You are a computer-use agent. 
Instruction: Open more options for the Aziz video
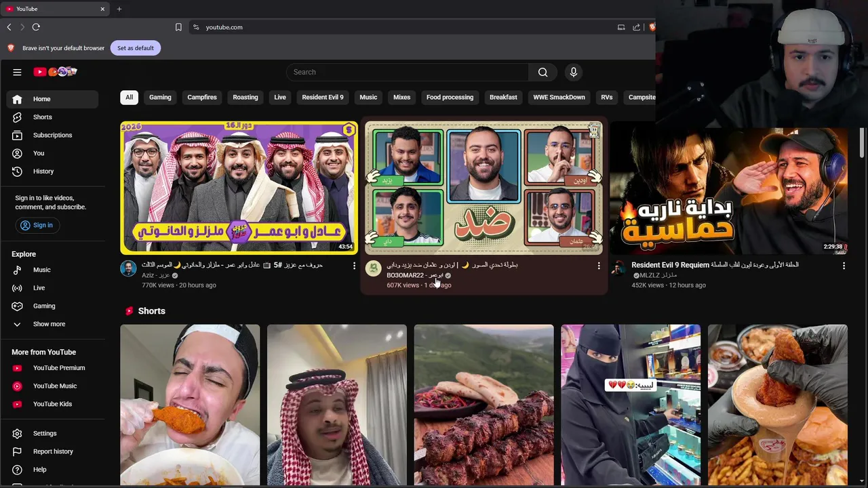(354, 266)
